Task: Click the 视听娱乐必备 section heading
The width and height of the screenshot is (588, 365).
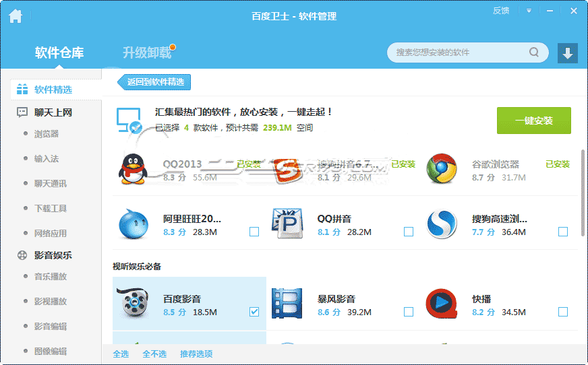Action: 137,267
